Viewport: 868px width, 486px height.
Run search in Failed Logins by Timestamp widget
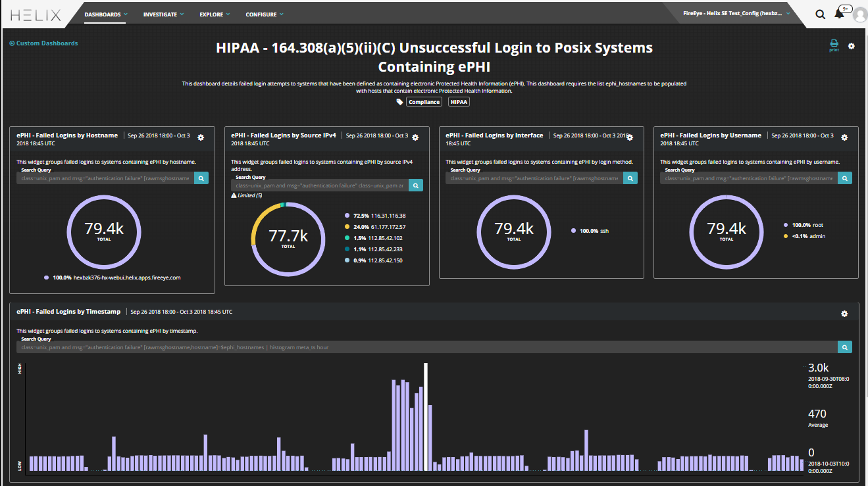845,347
